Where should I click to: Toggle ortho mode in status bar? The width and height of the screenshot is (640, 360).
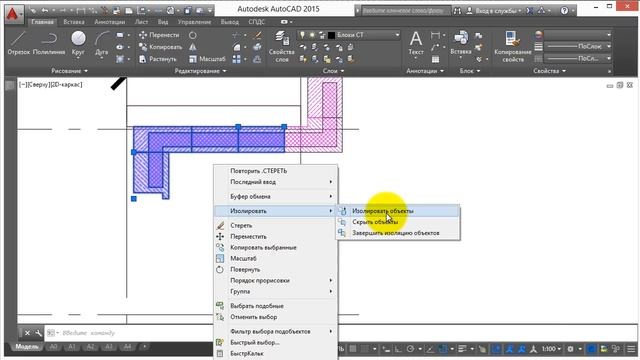tap(398, 349)
